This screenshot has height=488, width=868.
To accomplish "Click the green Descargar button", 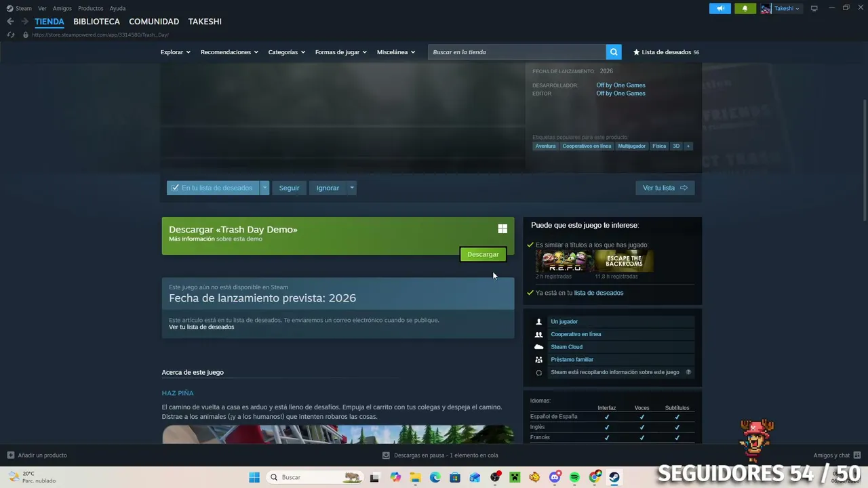I will tap(483, 254).
